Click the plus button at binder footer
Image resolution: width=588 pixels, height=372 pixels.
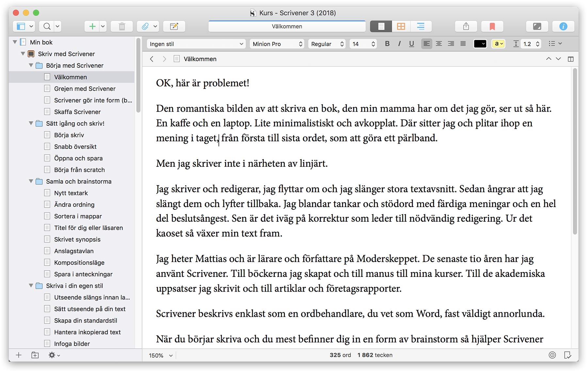click(x=19, y=355)
